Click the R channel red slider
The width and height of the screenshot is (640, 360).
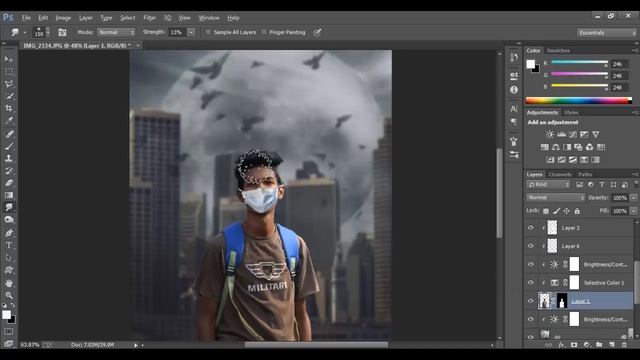[579, 63]
